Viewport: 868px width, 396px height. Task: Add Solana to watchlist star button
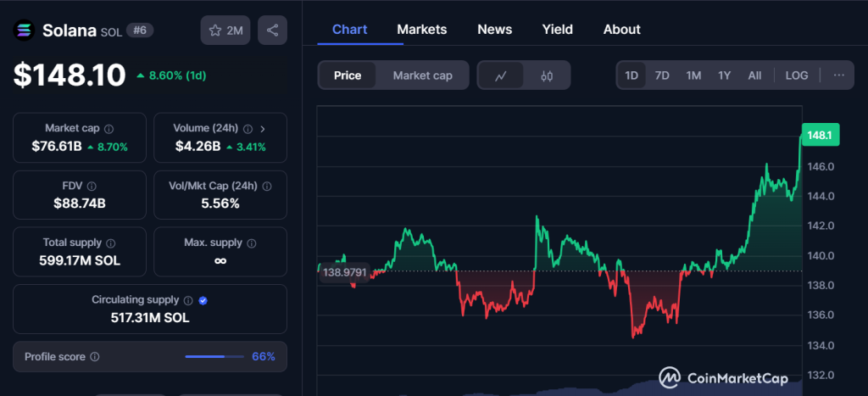pyautogui.click(x=225, y=31)
